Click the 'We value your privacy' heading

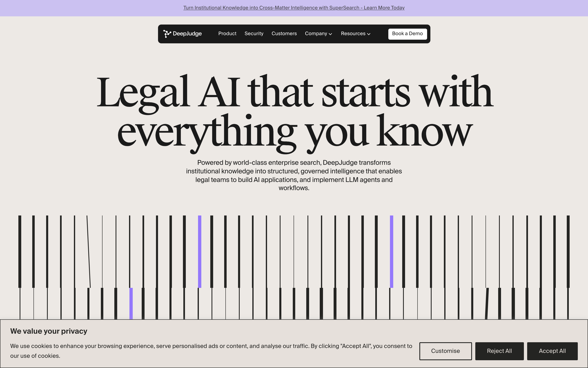[x=49, y=331]
